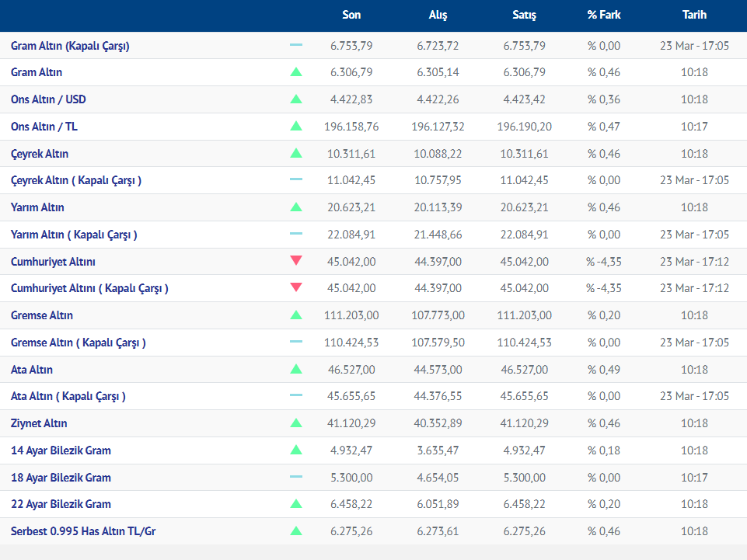
Task: Open the 22 Ayar Bilezik Gram link
Action: (61, 504)
